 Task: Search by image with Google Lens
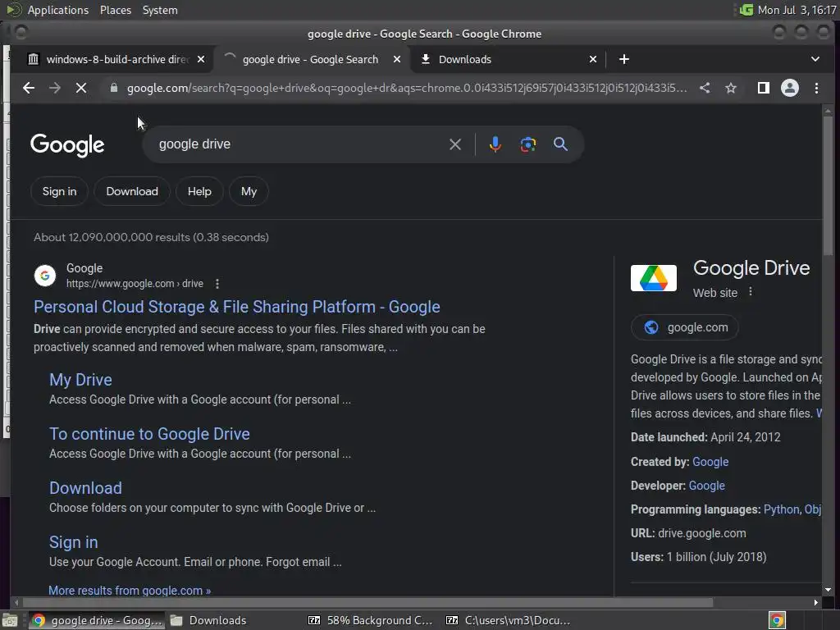[x=527, y=144]
